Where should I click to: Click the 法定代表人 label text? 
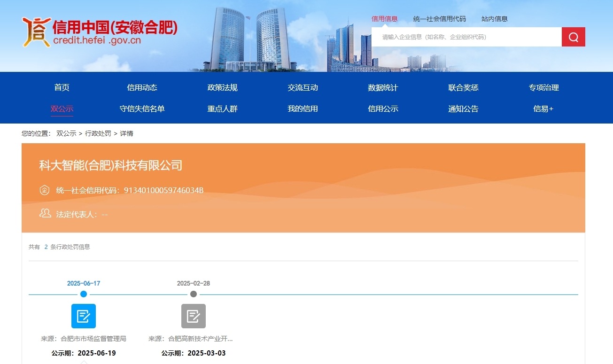point(77,214)
